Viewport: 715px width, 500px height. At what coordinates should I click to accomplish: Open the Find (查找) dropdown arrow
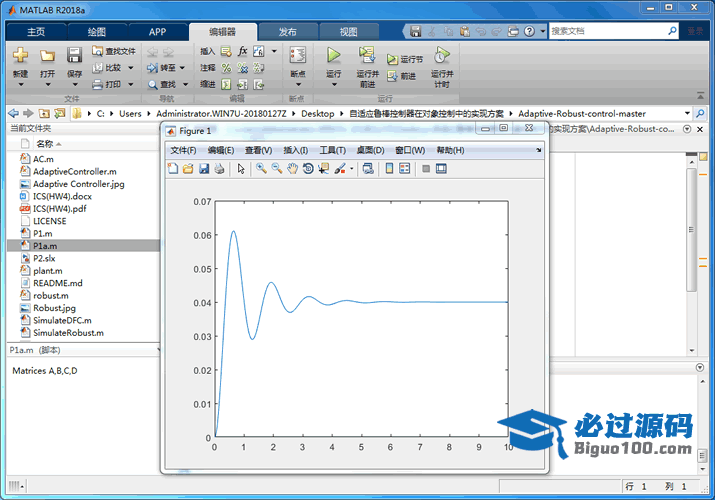point(185,84)
